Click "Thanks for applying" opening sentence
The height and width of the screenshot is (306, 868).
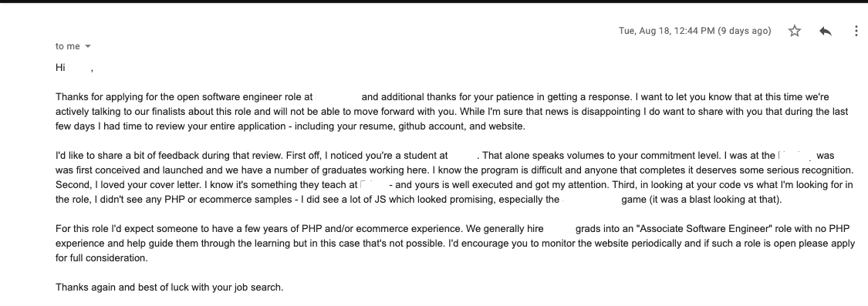95,97
